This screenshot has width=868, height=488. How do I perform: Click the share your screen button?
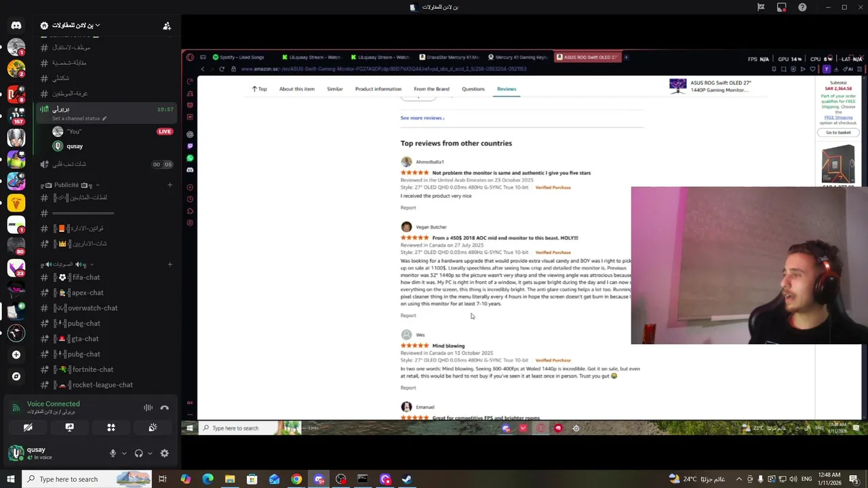[x=69, y=428]
